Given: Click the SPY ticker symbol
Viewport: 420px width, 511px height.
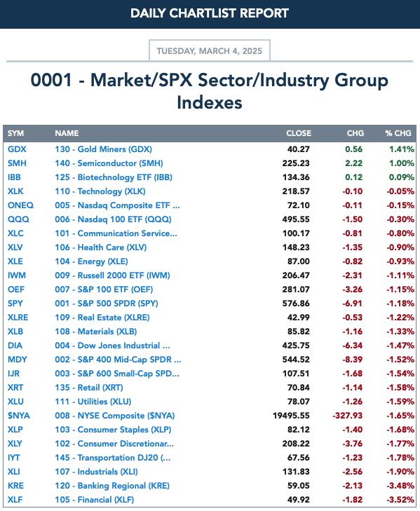Looking at the screenshot, I should [15, 304].
